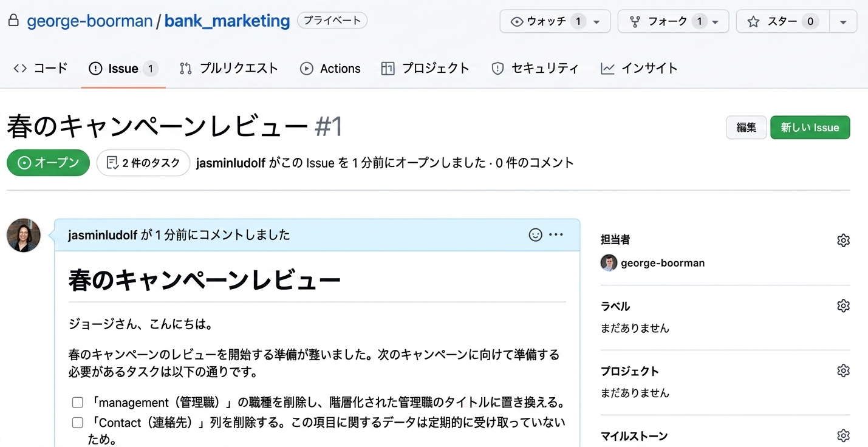Open the bank_marketing repository link
The height and width of the screenshot is (447, 868).
[x=227, y=21]
